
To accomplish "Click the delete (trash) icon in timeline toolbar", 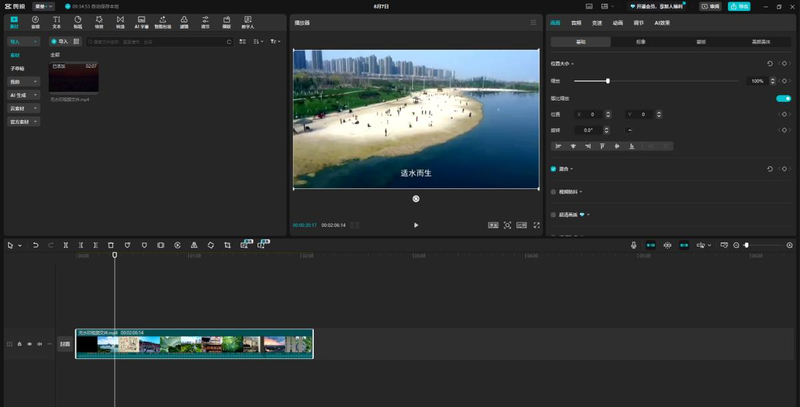I will click(111, 245).
